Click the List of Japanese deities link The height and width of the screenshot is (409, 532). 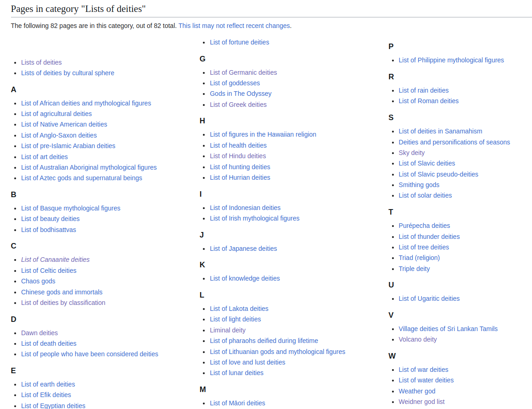click(243, 248)
